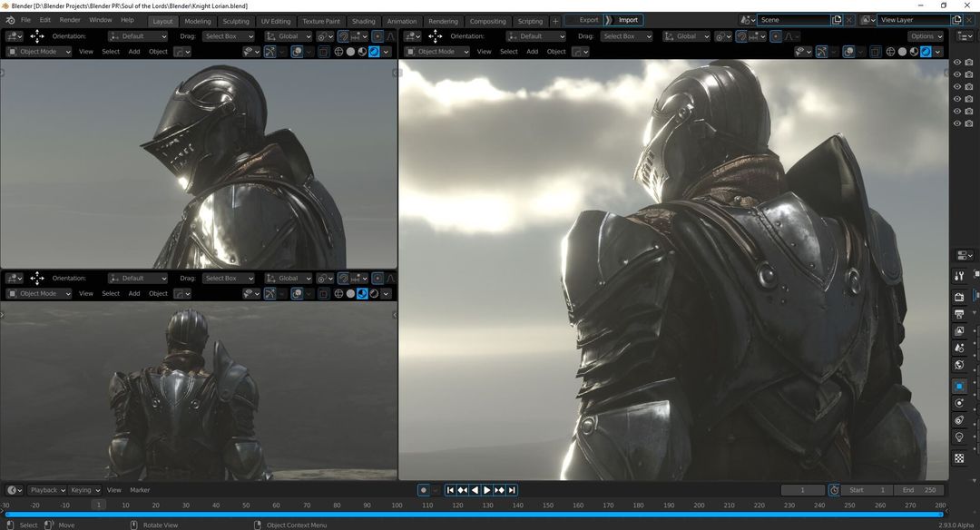
Task: Switch to the Shading workspace tab
Action: 363,21
